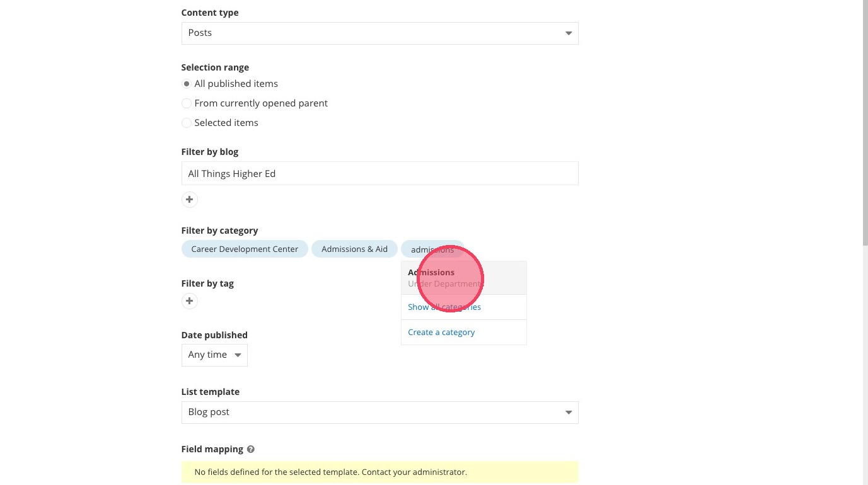This screenshot has height=485, width=868.
Task: Click the Career Development Center category chip
Action: click(x=245, y=249)
